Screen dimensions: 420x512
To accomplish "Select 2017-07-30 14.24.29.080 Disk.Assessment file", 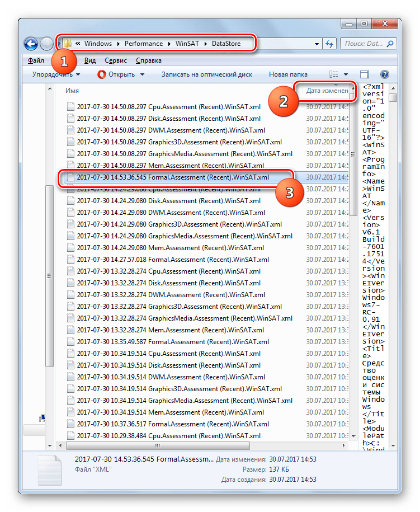I will point(169,201).
